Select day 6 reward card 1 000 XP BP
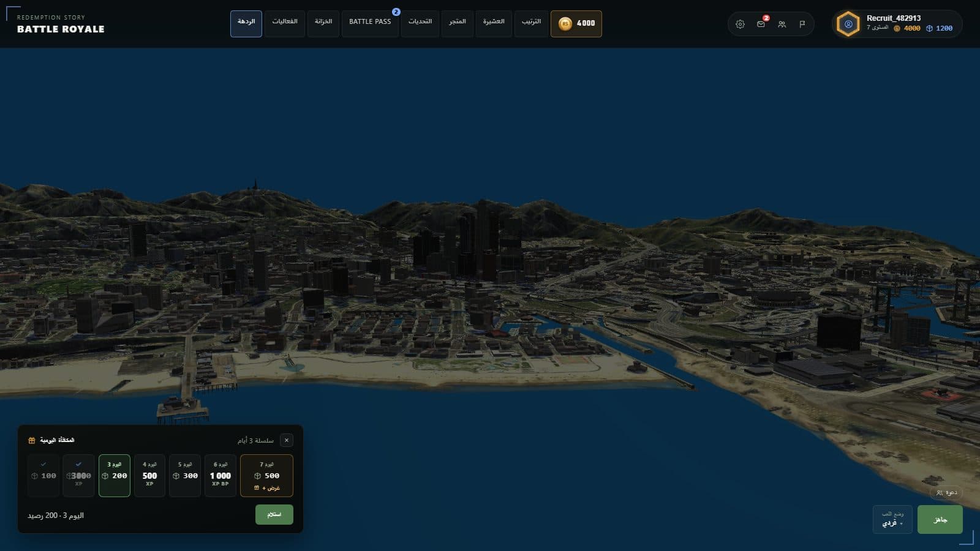This screenshot has width=980, height=551. (x=221, y=476)
